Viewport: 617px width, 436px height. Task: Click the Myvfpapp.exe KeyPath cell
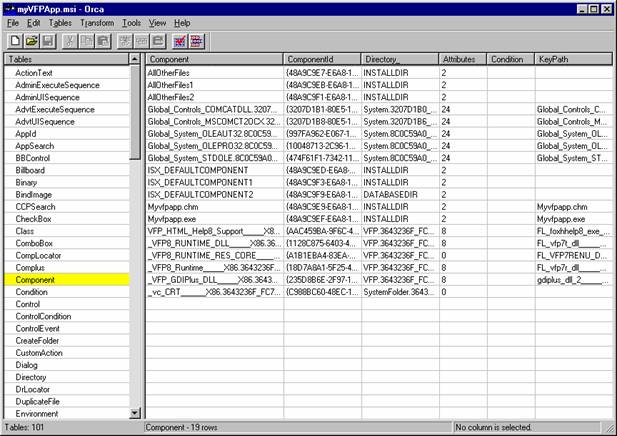[574, 219]
